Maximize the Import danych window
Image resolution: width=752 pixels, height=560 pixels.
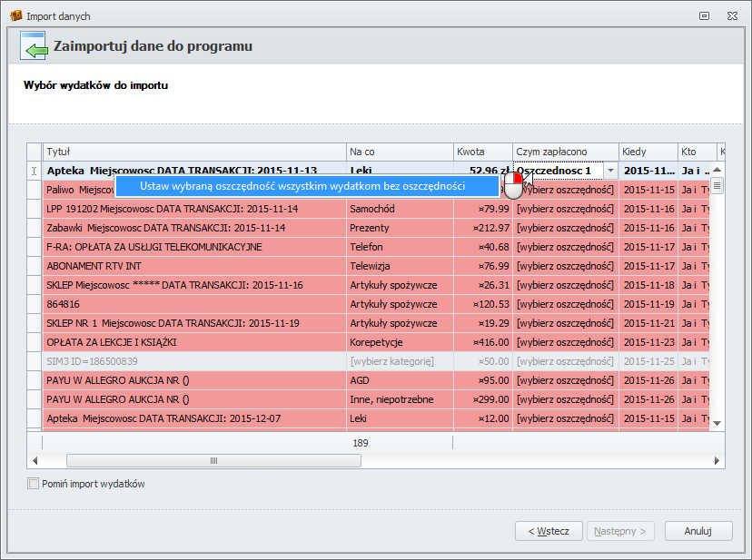tap(704, 15)
